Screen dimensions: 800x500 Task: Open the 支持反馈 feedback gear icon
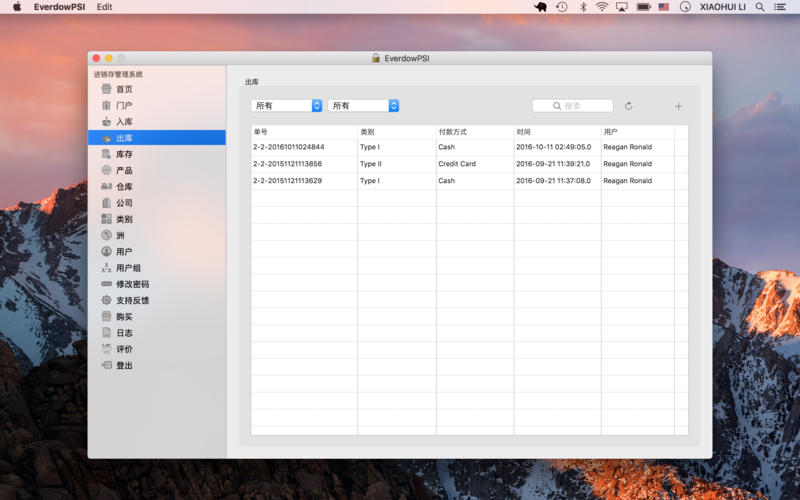pyautogui.click(x=106, y=300)
